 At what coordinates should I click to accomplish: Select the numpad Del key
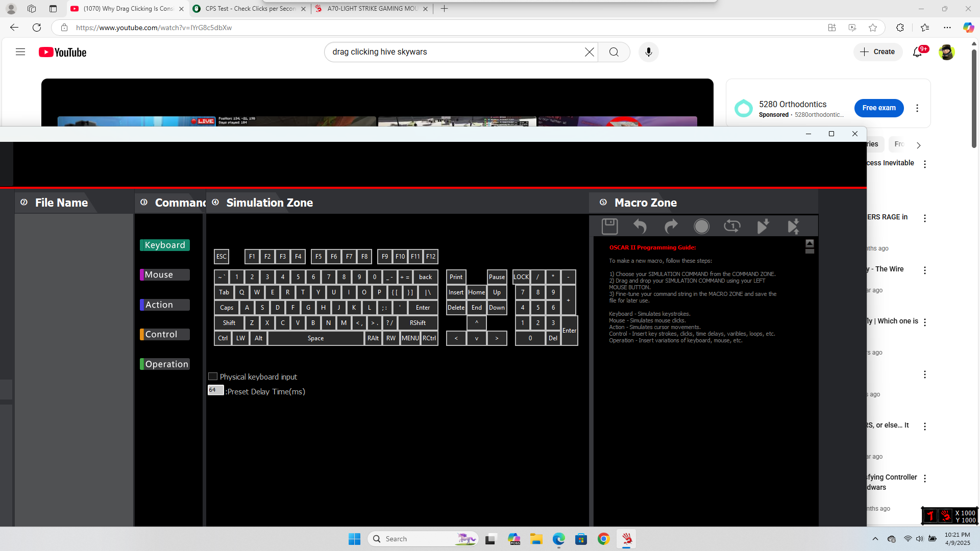click(553, 338)
